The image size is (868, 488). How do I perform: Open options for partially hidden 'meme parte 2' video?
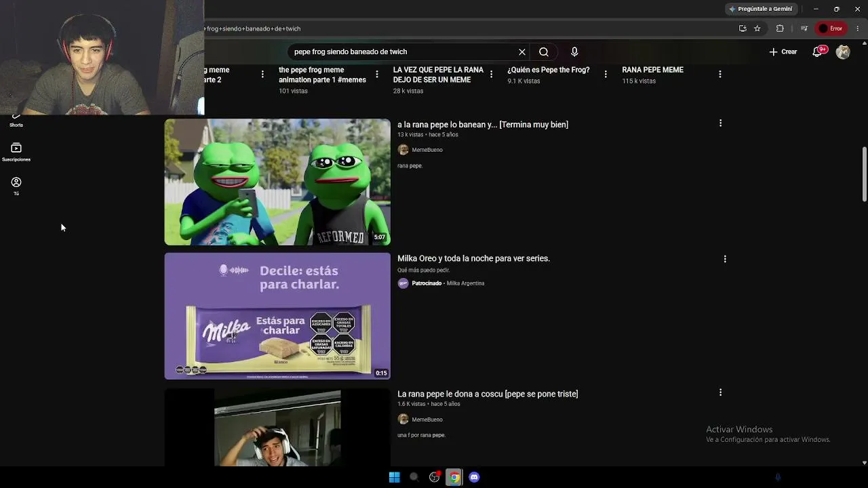(262, 74)
